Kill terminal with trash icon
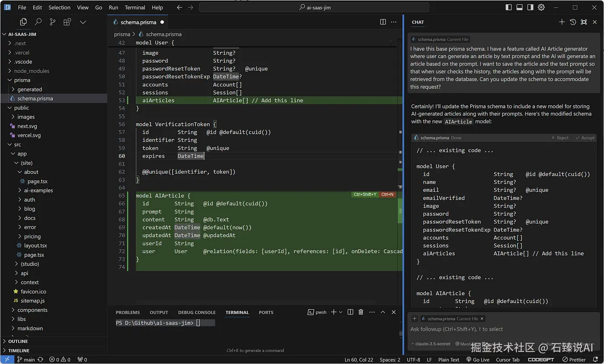 pyautogui.click(x=361, y=312)
